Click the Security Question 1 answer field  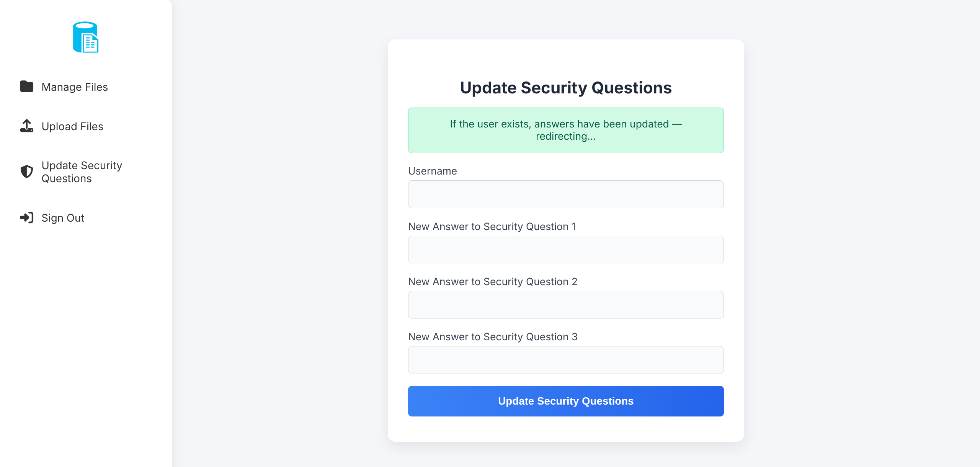click(565, 250)
